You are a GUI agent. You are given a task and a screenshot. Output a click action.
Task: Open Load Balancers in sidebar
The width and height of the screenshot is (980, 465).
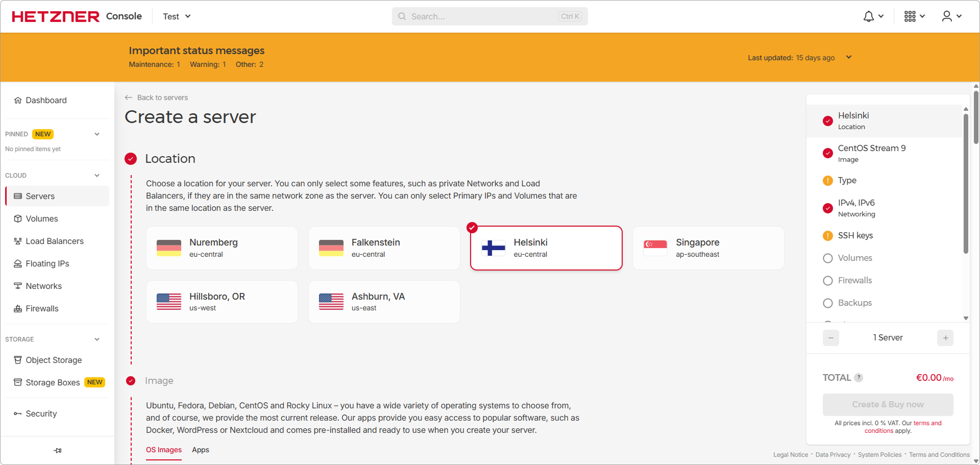(x=57, y=241)
